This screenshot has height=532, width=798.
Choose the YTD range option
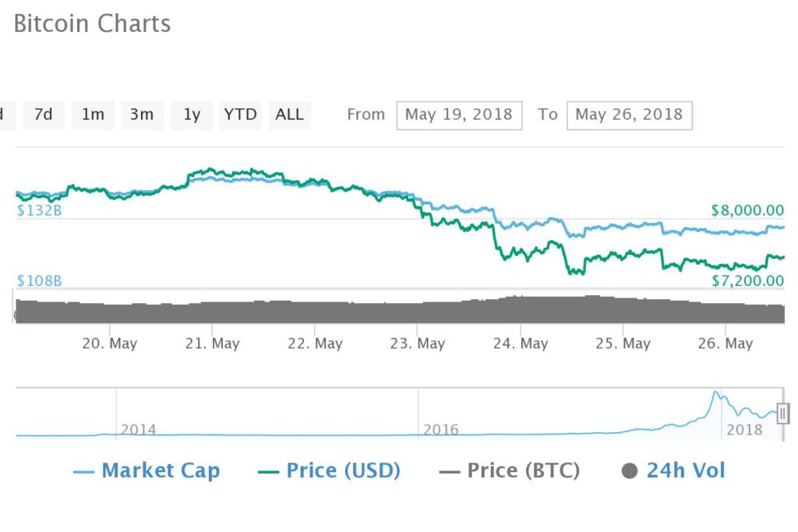[240, 115]
